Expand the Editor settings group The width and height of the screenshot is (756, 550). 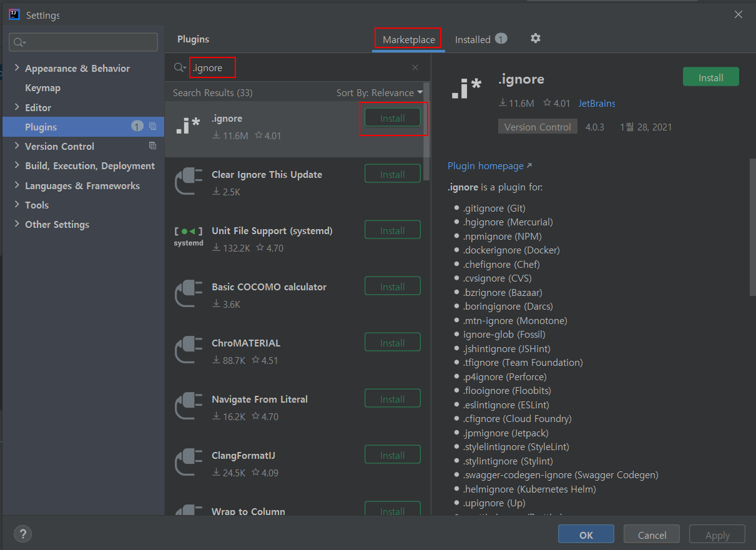point(17,107)
